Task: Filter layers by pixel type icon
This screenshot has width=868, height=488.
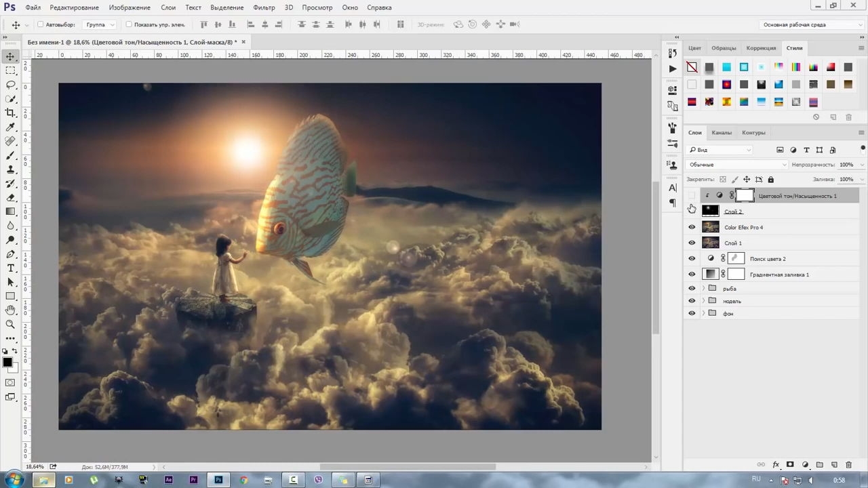Action: tap(780, 150)
